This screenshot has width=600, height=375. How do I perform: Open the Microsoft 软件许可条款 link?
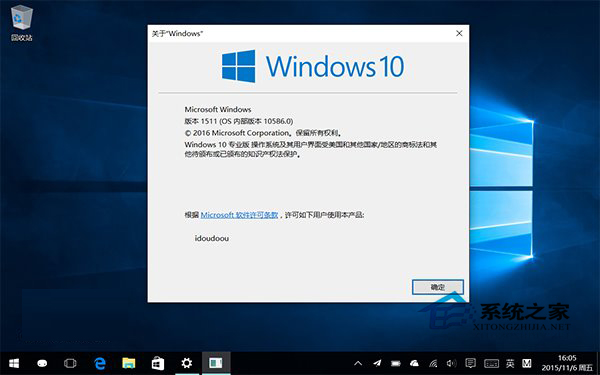click(239, 215)
